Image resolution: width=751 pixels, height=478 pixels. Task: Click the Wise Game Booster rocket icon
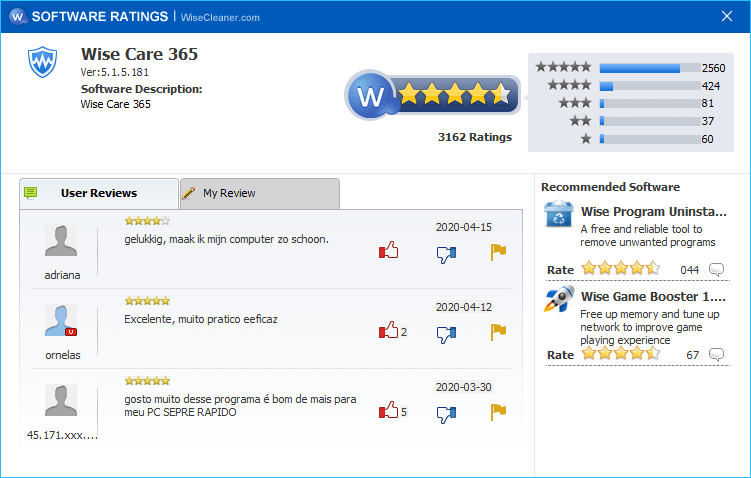coord(559,299)
